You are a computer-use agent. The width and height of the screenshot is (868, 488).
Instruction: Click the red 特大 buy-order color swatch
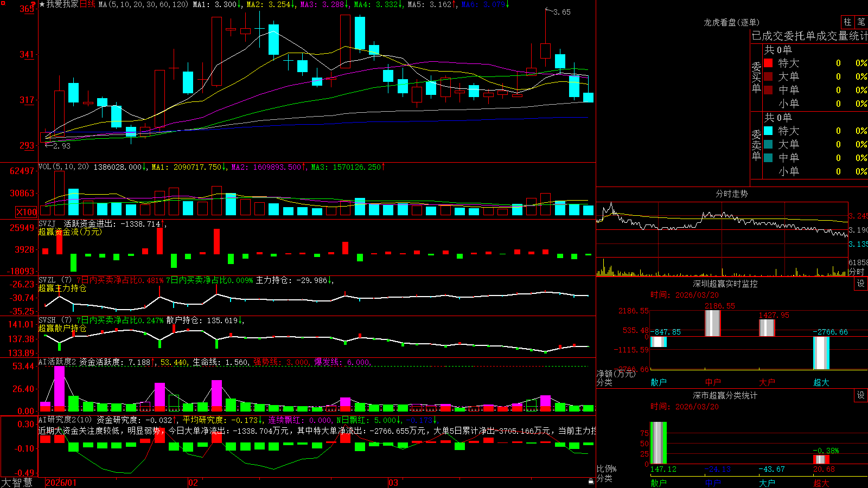(768, 63)
